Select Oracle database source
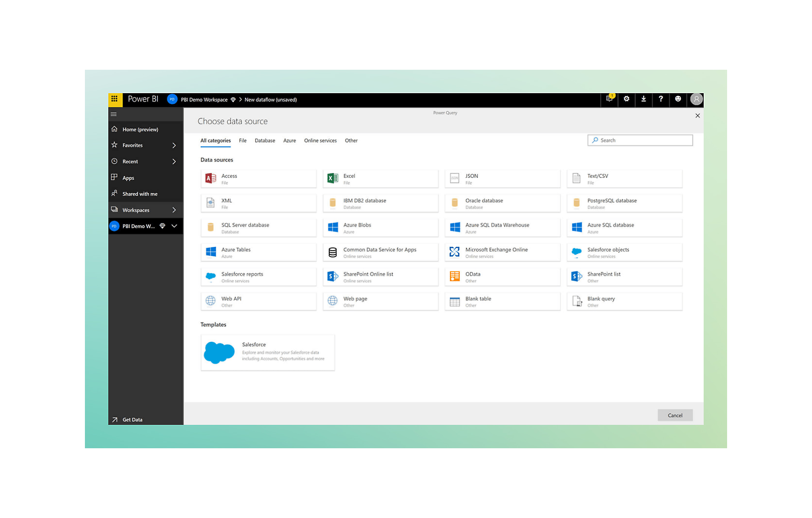Image resolution: width=812 pixels, height=518 pixels. [x=502, y=203]
